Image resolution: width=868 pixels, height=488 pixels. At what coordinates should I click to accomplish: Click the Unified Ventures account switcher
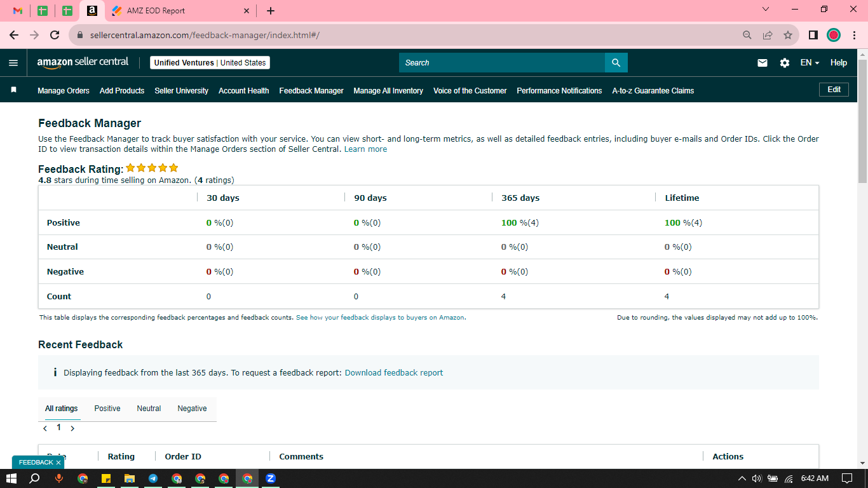210,63
